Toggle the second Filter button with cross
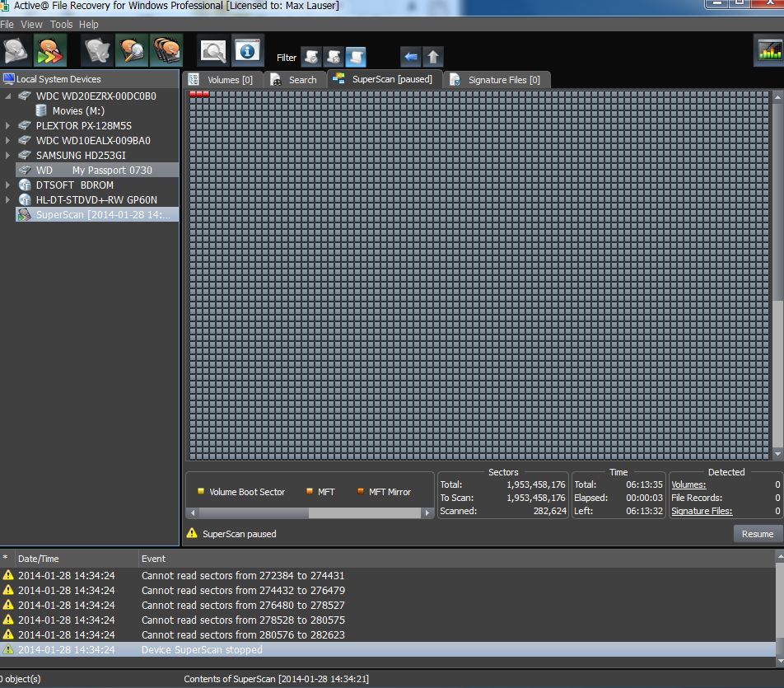784x688 pixels. (x=334, y=57)
